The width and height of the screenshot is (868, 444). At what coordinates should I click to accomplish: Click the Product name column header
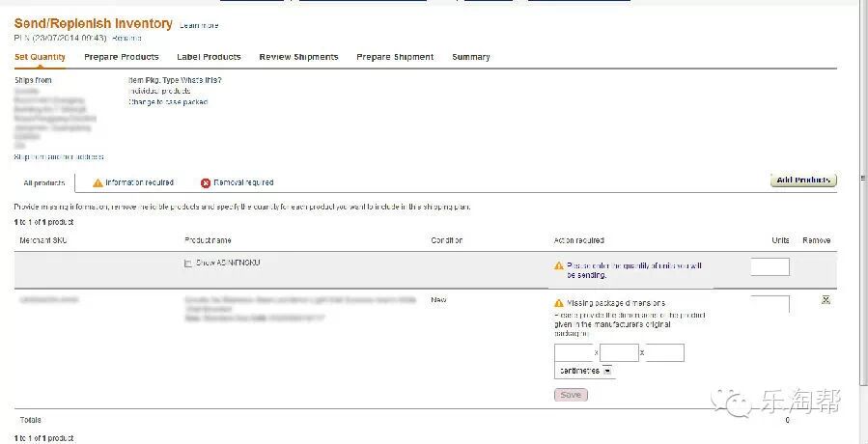[209, 241]
